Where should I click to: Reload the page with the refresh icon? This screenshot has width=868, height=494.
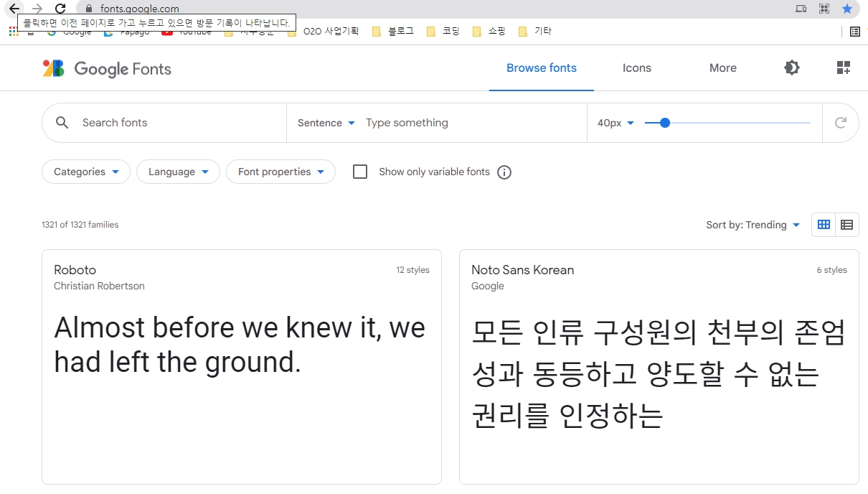click(x=61, y=9)
